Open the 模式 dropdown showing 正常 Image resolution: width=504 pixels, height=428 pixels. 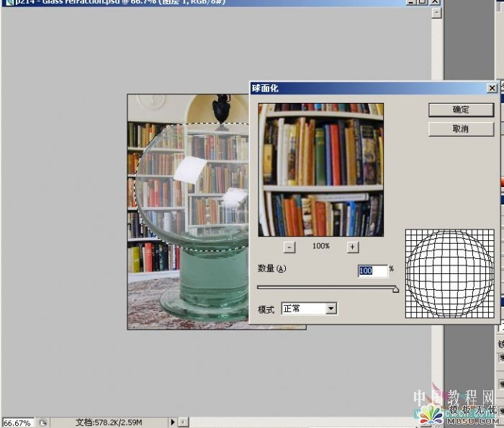point(309,309)
